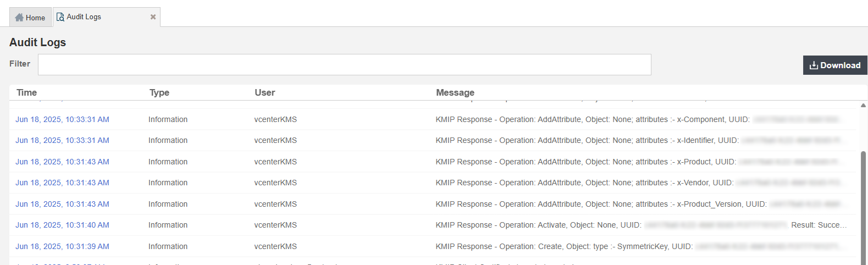Focus the Filter input field
The width and height of the screenshot is (868, 265).
click(x=345, y=64)
